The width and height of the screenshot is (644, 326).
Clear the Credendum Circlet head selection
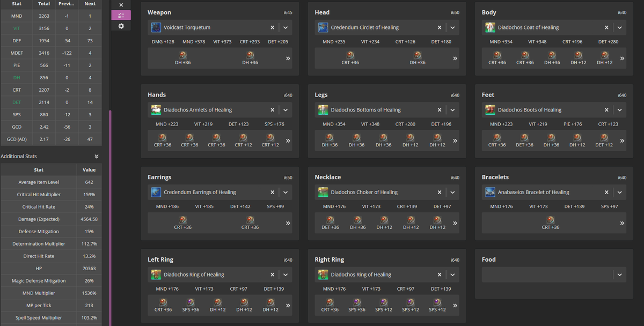coord(440,27)
